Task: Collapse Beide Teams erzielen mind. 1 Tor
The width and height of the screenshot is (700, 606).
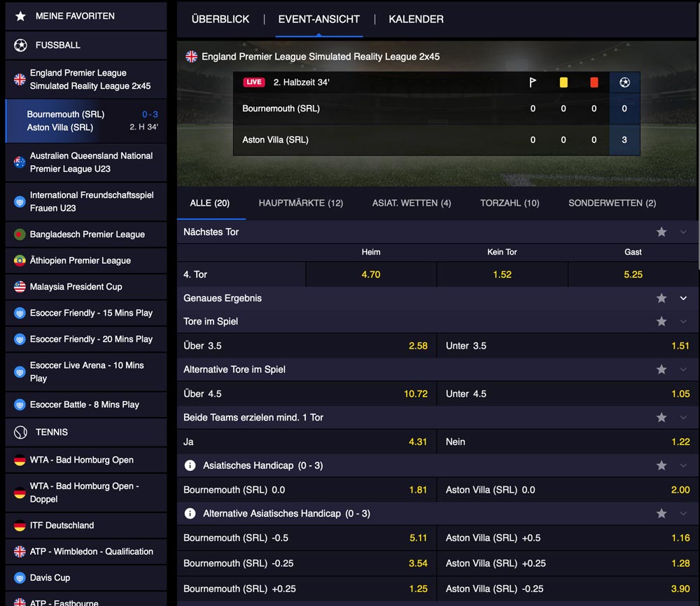Action: coord(684,418)
